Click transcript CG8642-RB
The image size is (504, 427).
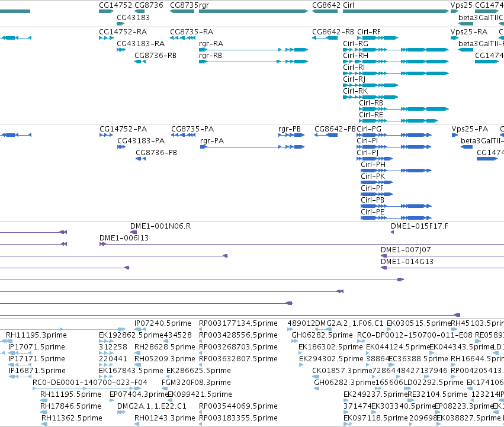click(x=325, y=38)
